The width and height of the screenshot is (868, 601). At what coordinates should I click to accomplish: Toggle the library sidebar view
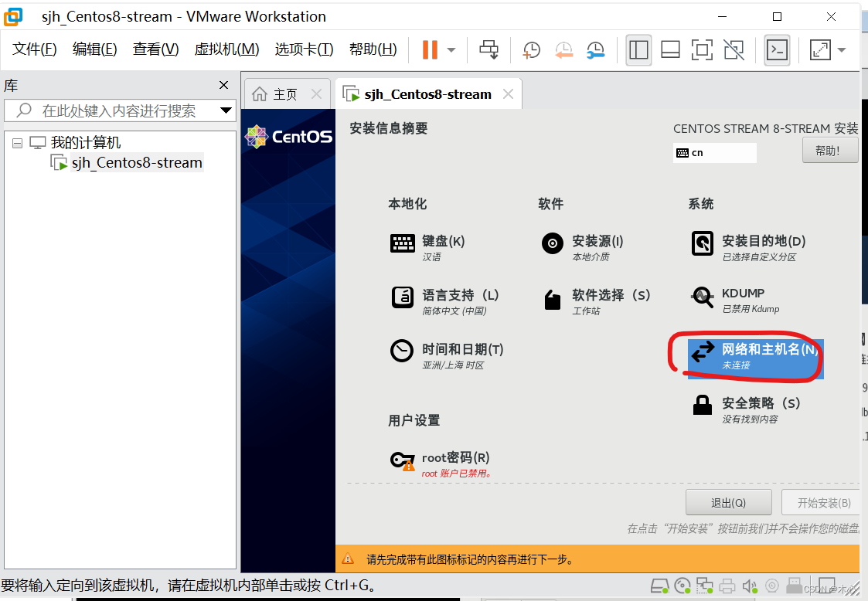point(638,49)
